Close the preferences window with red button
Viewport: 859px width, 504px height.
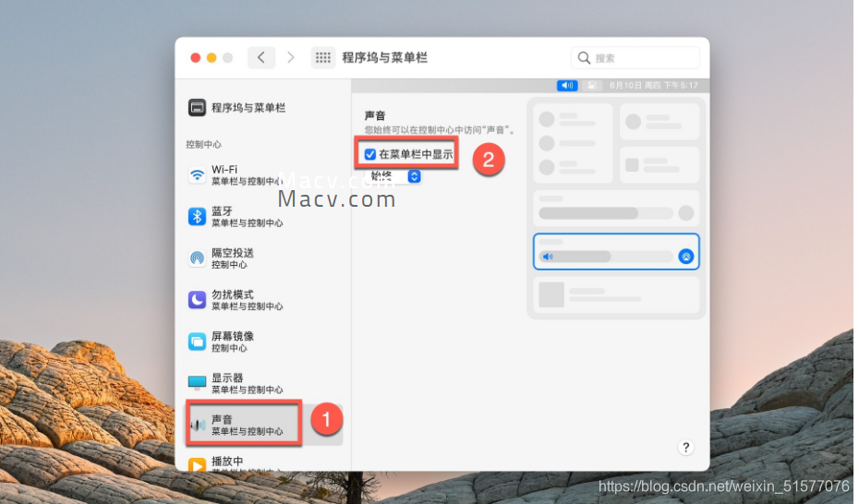coord(196,57)
